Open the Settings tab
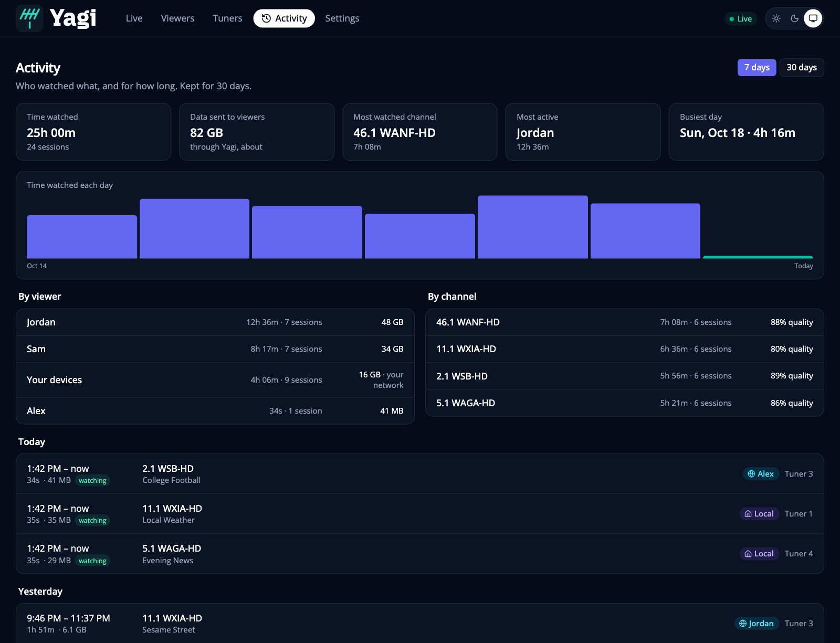 pos(342,18)
